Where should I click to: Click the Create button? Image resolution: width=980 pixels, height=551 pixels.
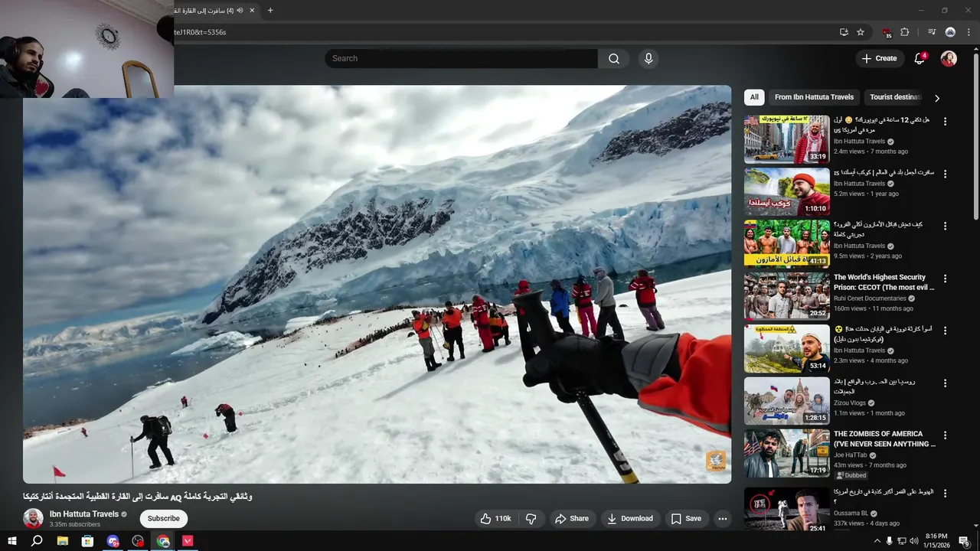(879, 59)
